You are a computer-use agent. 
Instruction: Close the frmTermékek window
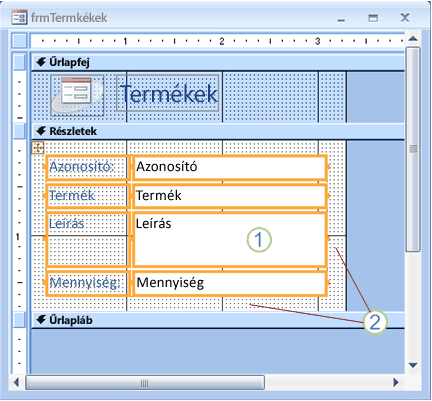coord(405,17)
